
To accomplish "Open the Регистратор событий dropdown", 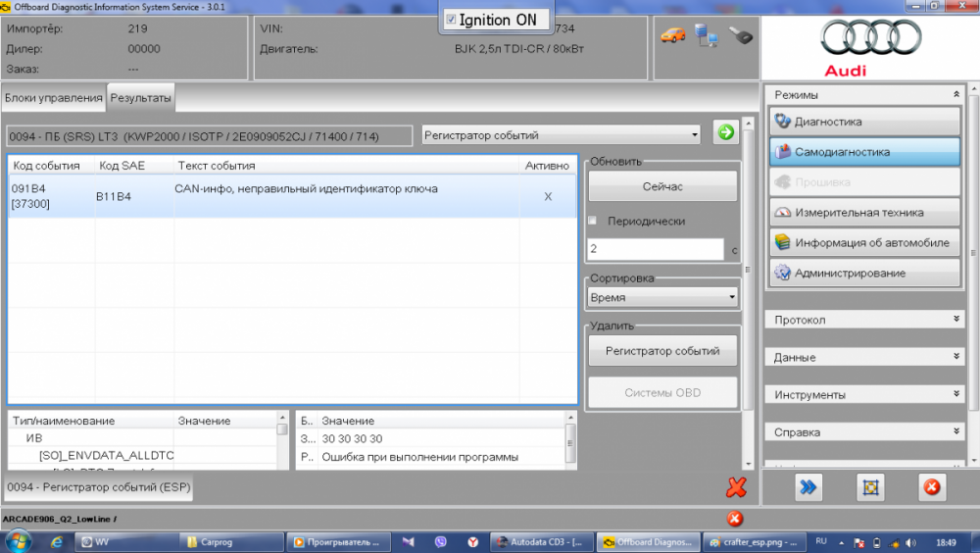I will 561,135.
